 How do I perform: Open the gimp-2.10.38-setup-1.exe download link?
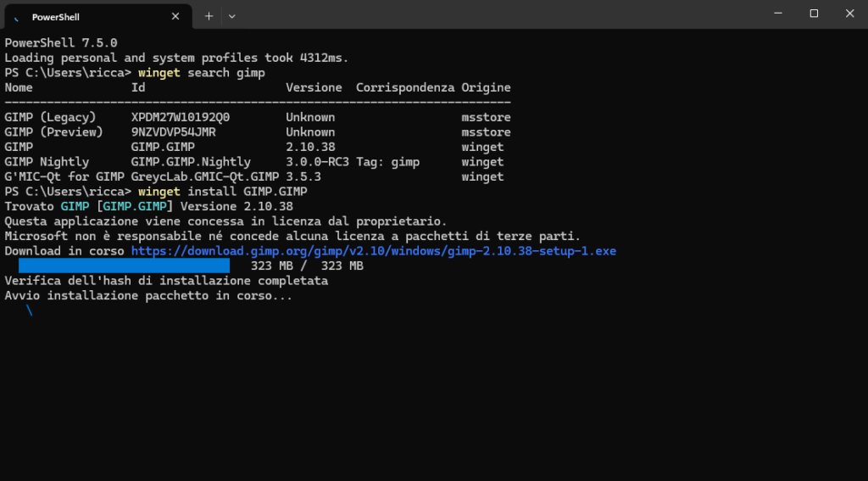click(x=373, y=251)
